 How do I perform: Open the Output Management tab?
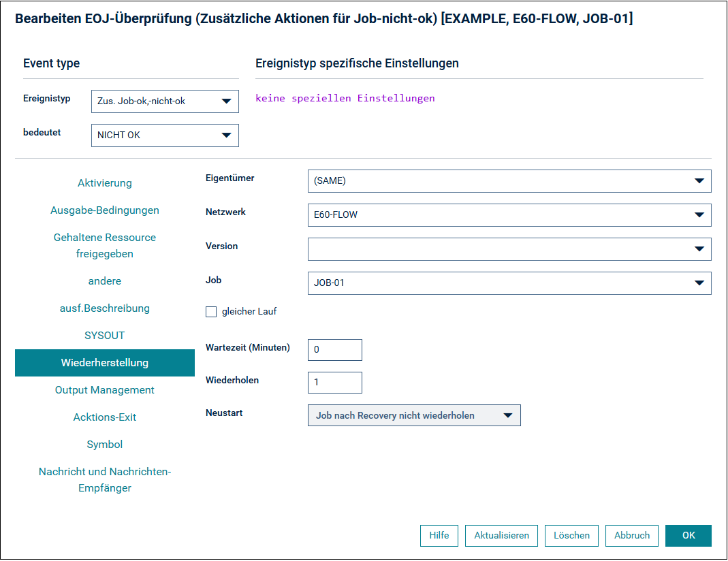[x=105, y=390]
